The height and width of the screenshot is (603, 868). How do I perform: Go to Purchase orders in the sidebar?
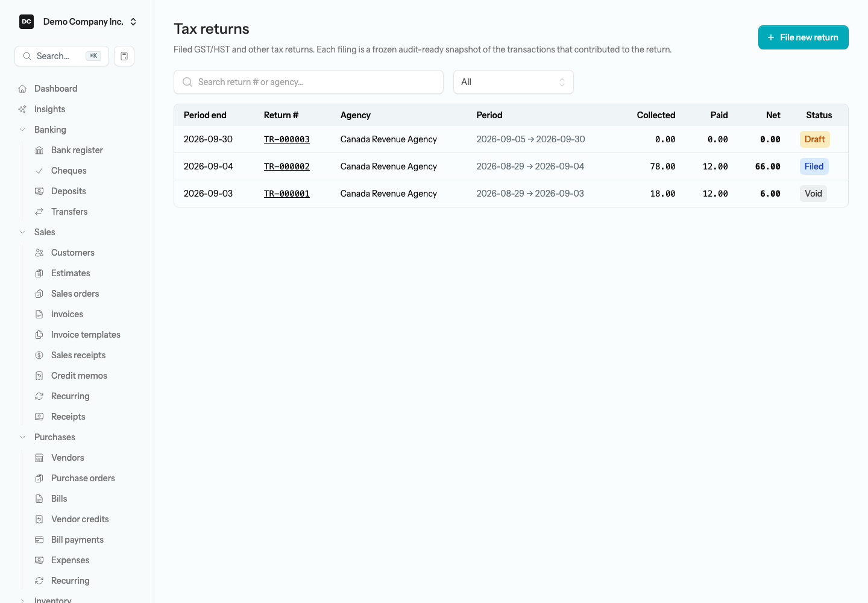[x=83, y=478]
